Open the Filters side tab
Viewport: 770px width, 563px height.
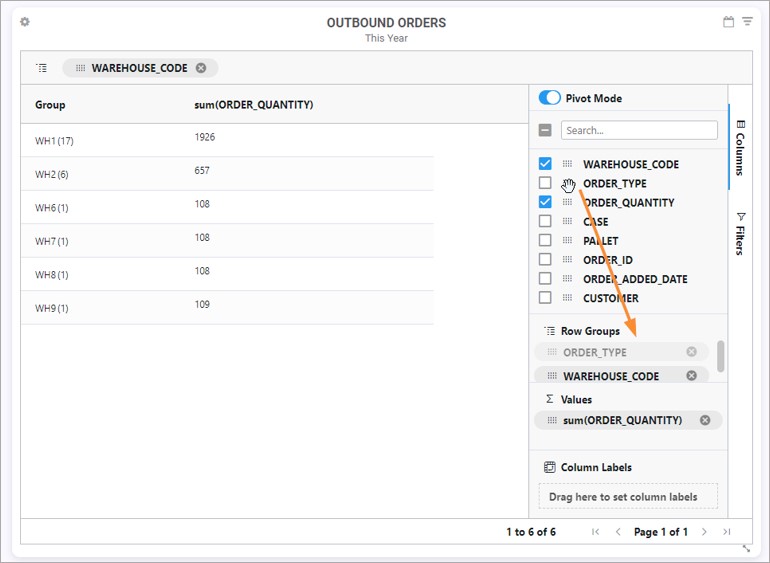(x=740, y=232)
